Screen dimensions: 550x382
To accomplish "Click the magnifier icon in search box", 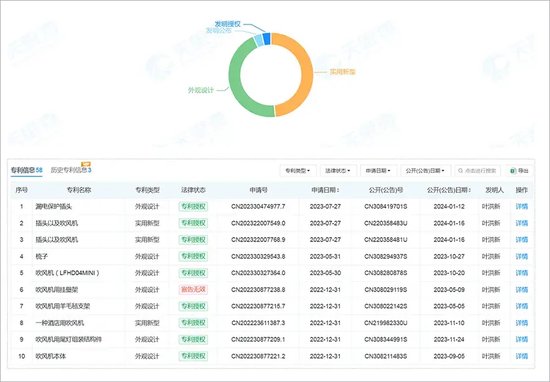I will (x=461, y=171).
